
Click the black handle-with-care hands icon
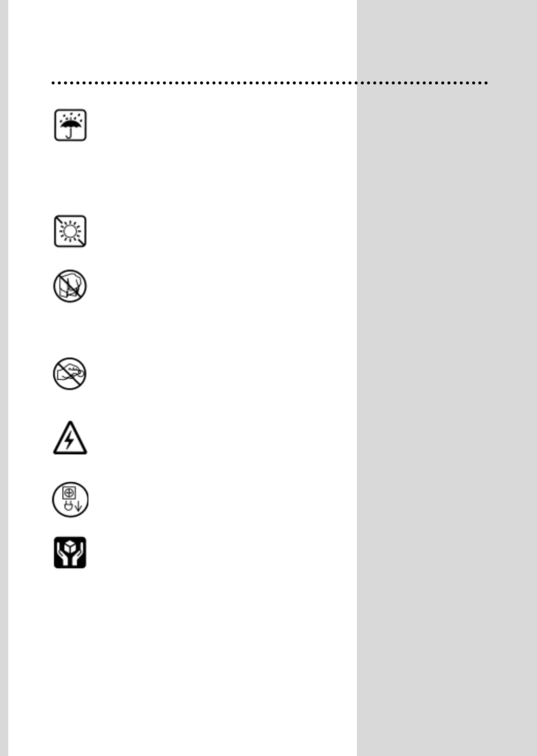tap(70, 552)
